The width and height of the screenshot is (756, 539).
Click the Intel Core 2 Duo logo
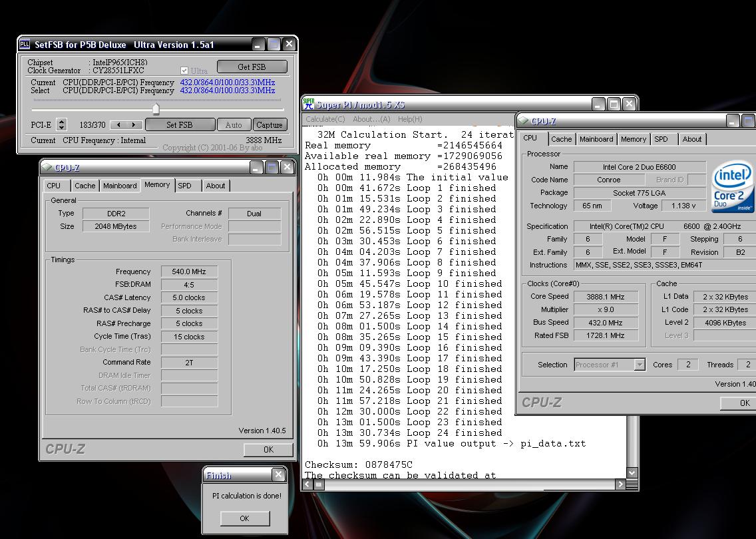coord(733,186)
